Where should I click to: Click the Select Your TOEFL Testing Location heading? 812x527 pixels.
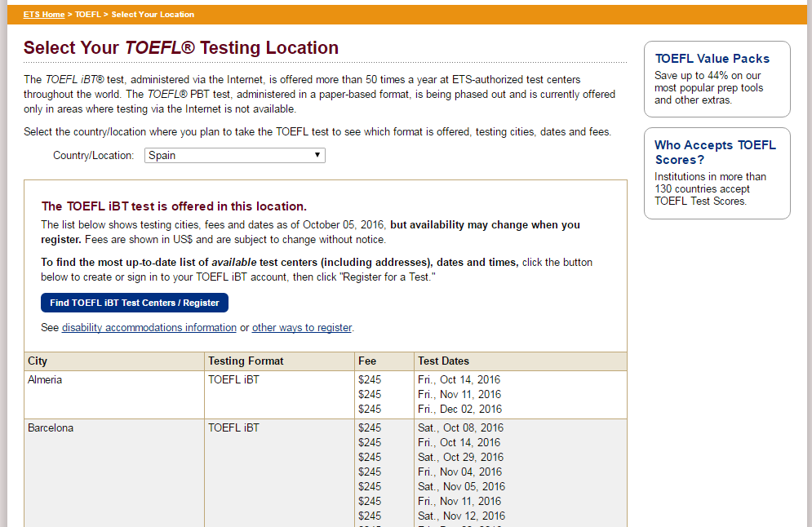point(181,47)
